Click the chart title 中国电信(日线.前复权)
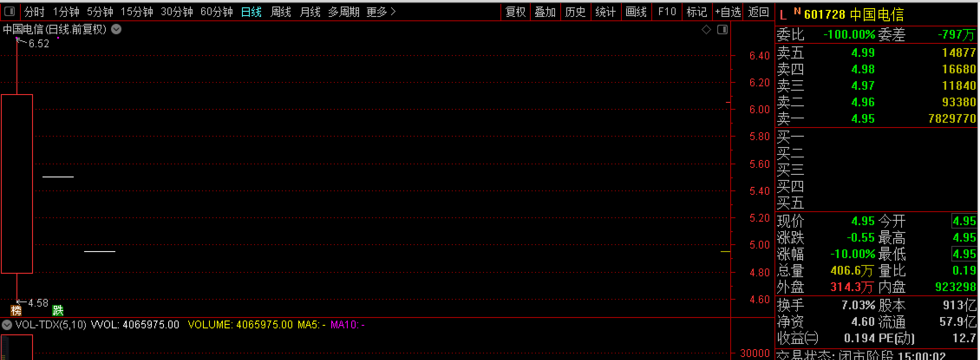 (55, 29)
